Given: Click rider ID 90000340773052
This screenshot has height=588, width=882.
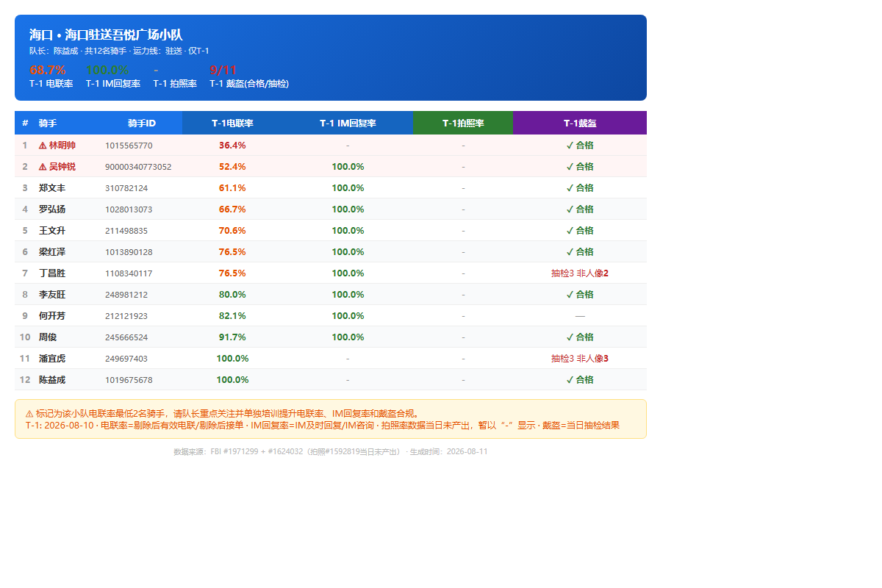Looking at the screenshot, I should [138, 167].
